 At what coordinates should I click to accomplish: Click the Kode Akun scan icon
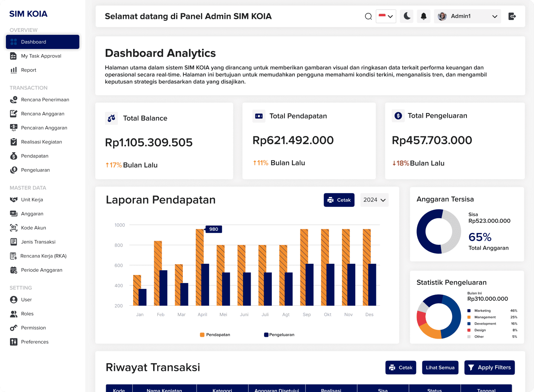click(14, 228)
